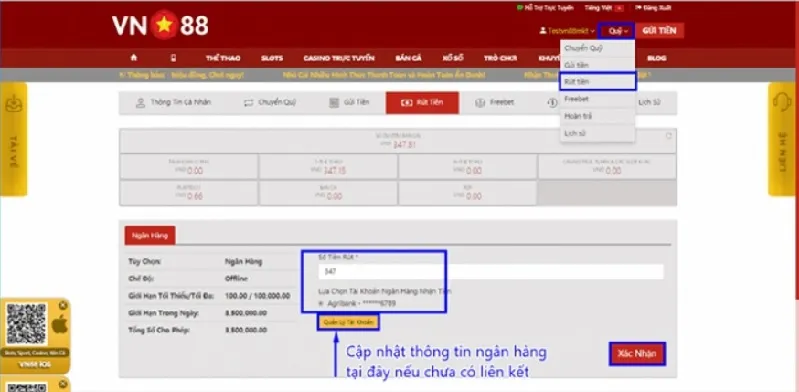Click the red Gửi Tiền header button
The image size is (799, 392).
pyautogui.click(x=659, y=31)
